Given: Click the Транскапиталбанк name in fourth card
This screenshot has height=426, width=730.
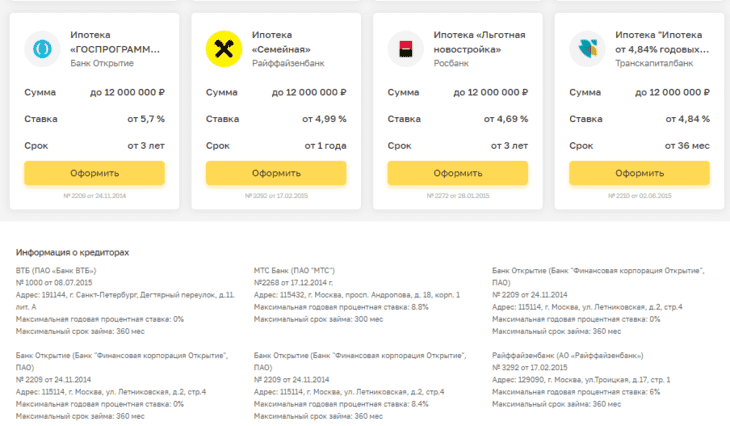Looking at the screenshot, I should click(x=654, y=63).
